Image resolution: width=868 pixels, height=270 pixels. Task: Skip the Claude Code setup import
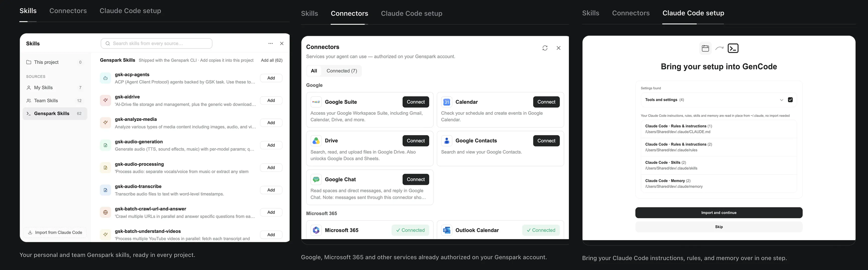[x=719, y=227]
